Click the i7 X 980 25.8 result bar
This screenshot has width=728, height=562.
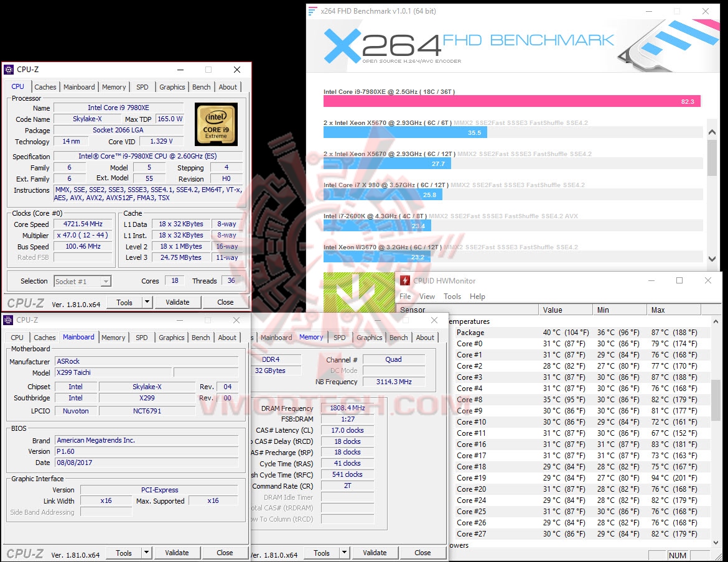click(x=383, y=195)
